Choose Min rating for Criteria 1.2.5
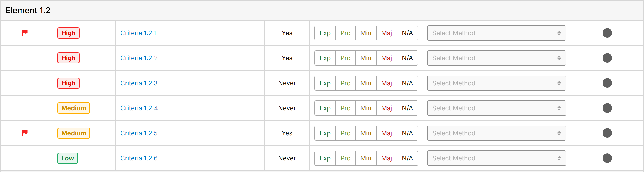 click(366, 133)
